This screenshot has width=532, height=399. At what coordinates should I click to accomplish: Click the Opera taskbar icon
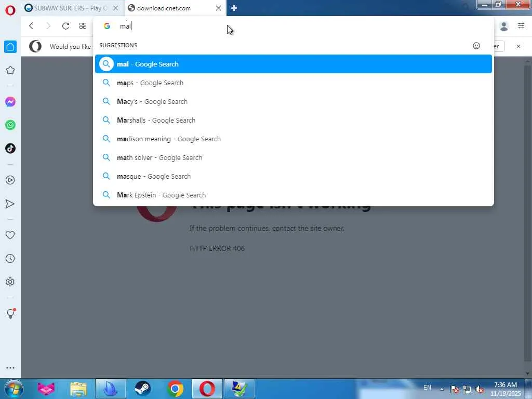[x=207, y=389]
